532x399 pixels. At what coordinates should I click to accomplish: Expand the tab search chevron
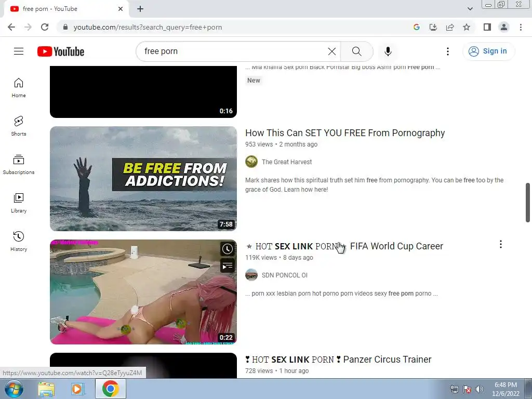coord(470,9)
